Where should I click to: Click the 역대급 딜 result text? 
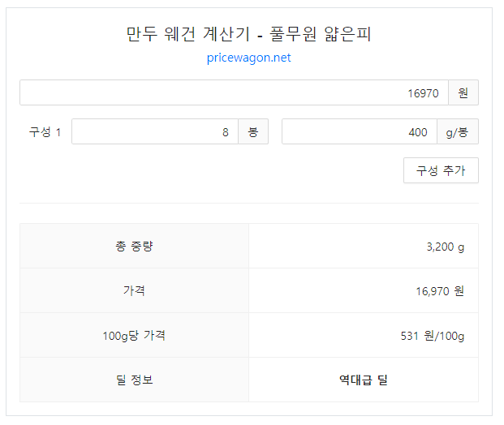[x=364, y=380]
